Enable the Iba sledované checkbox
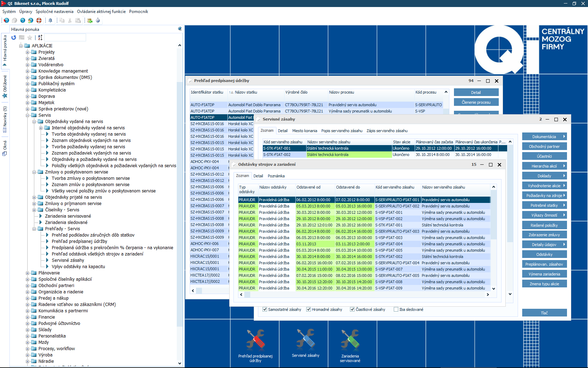Screen dimensions: 588x368 396,309
